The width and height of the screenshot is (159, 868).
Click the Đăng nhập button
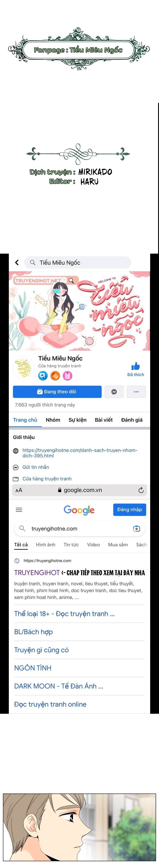130,509
